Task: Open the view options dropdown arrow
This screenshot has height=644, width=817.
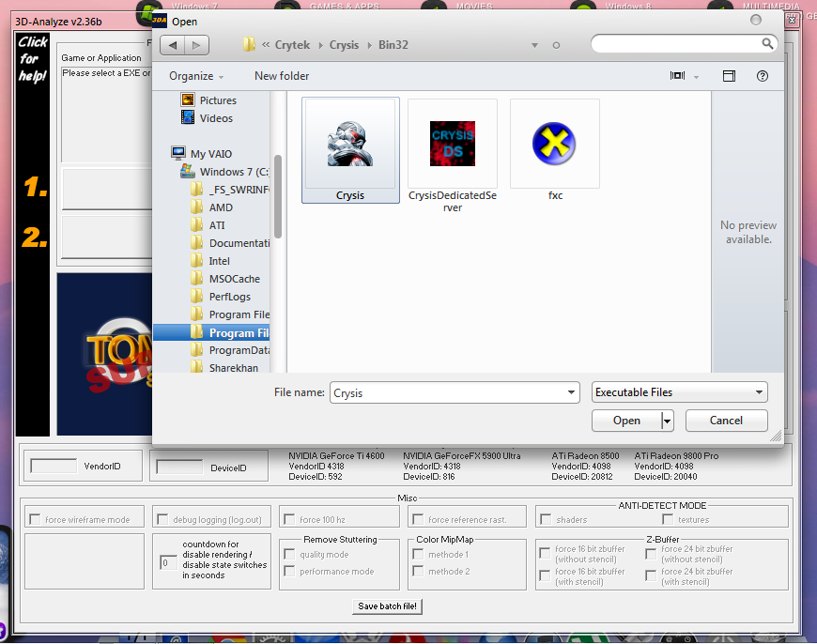Action: click(x=696, y=77)
